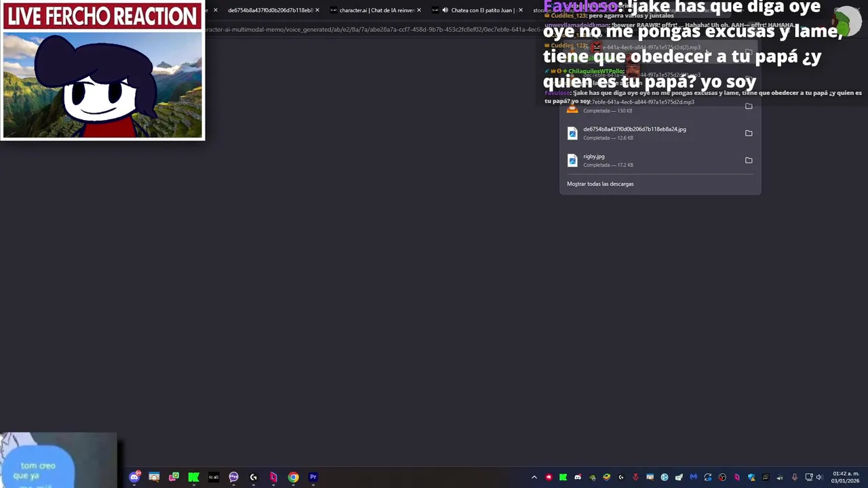Open the purple chat bubble taskbar app
The width and height of the screenshot is (868, 488).
(x=234, y=477)
